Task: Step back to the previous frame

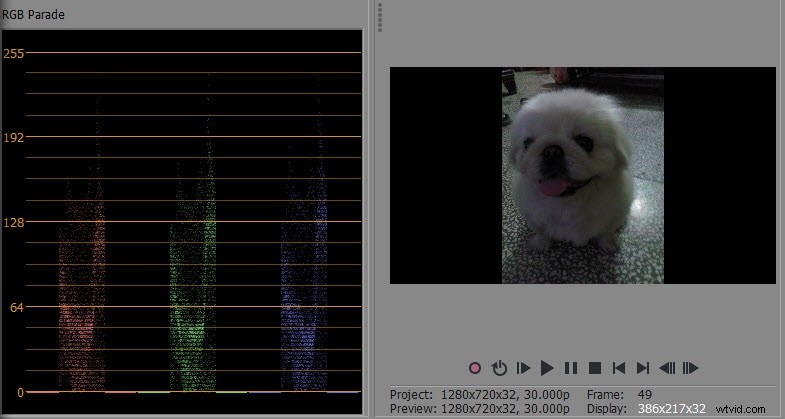Action: point(667,368)
